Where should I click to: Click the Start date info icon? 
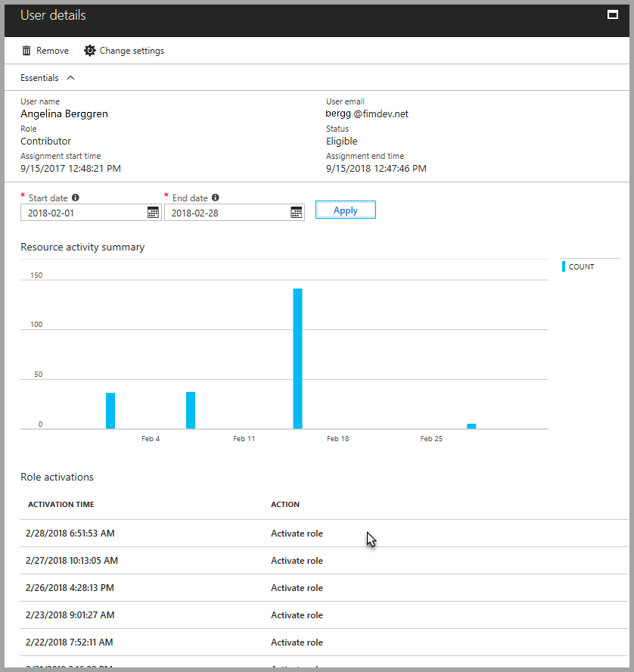tap(76, 198)
